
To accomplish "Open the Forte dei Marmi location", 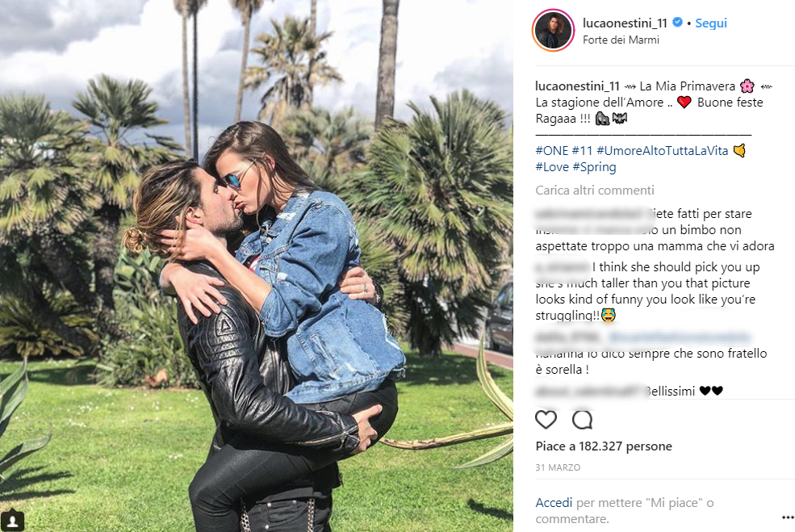I will click(621, 40).
